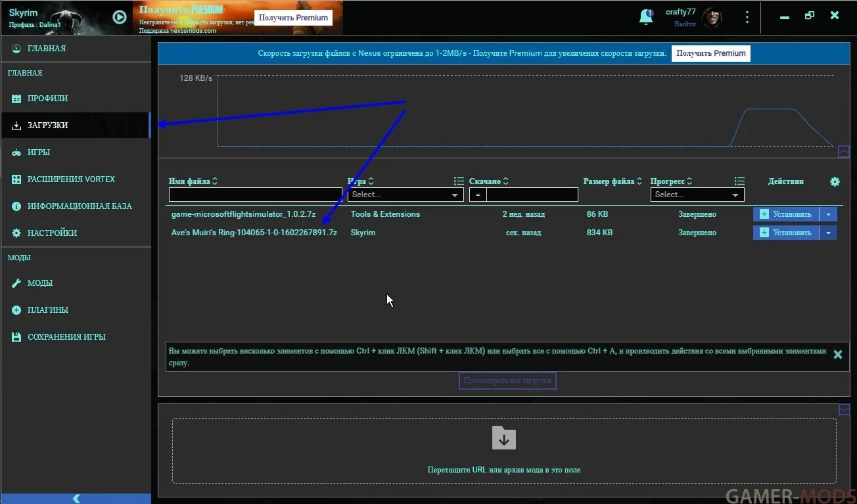
Task: Open the Плагины page
Action: pyautogui.click(x=76, y=309)
